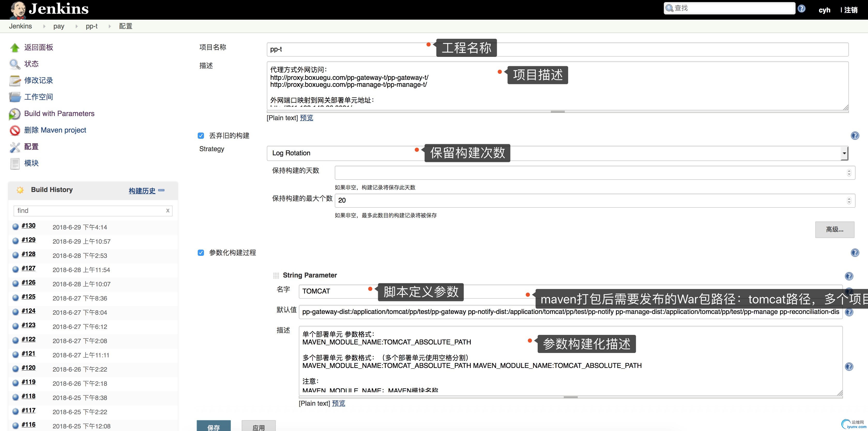Image resolution: width=868 pixels, height=431 pixels.
Task: Click 预览 link under parameter description
Action: tap(339, 403)
